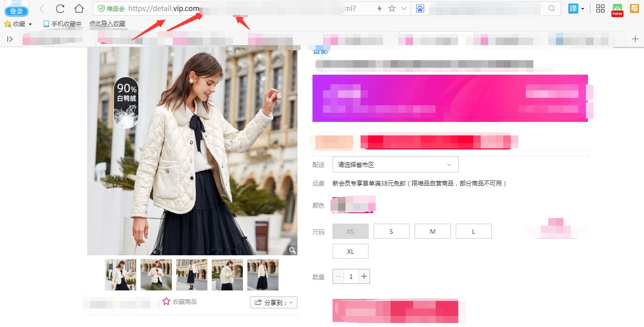This screenshot has height=327, width=644.
Task: Open the 收藏 favorites dropdown arrow
Action: click(x=31, y=23)
